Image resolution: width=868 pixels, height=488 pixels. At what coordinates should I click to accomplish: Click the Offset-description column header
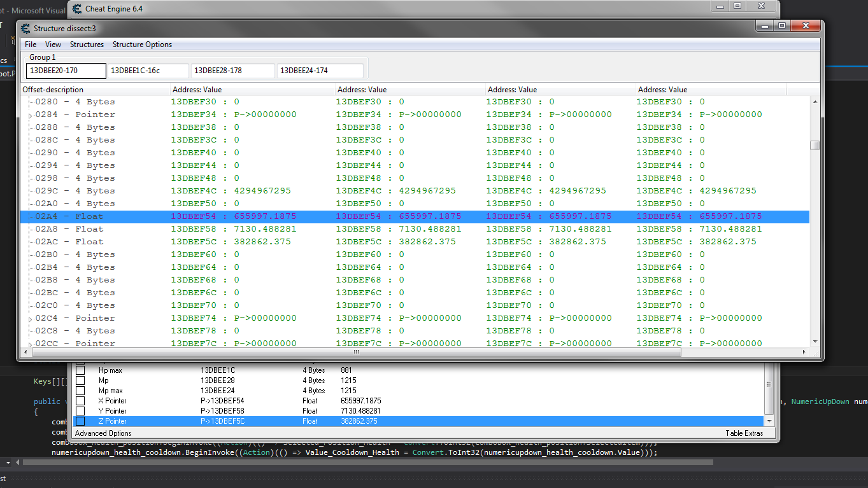tap(96, 90)
